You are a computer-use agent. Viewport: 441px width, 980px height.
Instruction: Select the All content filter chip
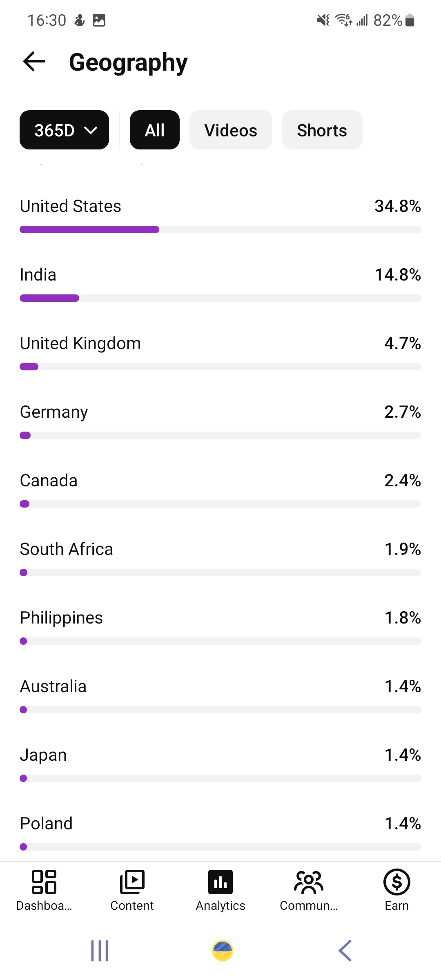(x=155, y=130)
